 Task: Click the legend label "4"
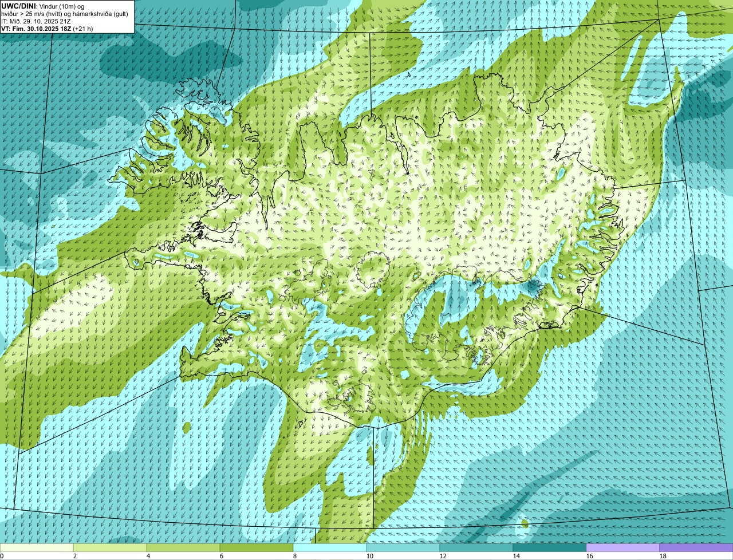click(x=148, y=556)
